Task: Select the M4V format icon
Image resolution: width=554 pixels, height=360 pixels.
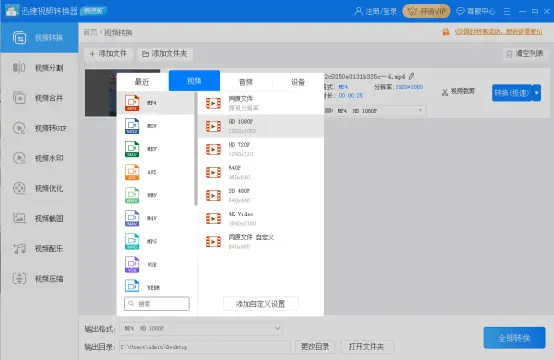Action: [x=132, y=218]
